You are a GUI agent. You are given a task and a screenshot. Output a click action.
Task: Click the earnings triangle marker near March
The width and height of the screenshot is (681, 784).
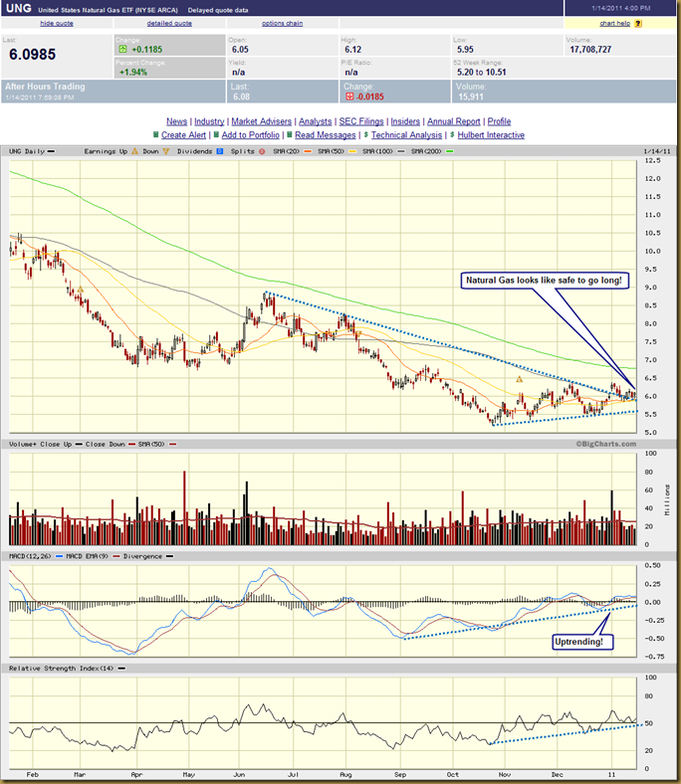click(80, 290)
